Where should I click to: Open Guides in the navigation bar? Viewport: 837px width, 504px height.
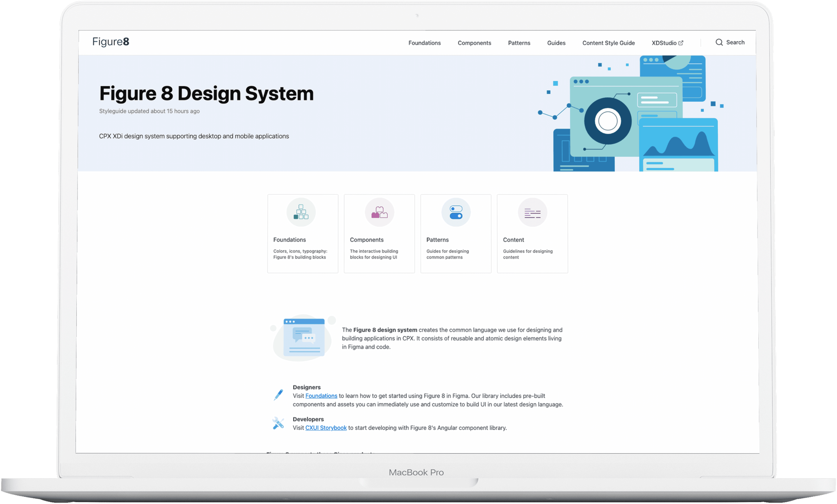(x=556, y=43)
